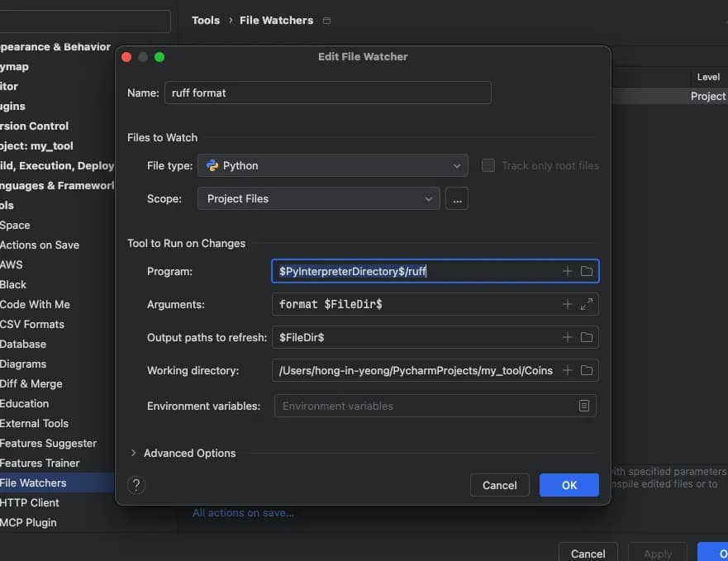Viewport: 728px width, 561px height.
Task: Click green zoom button of dialog
Action: 159,57
